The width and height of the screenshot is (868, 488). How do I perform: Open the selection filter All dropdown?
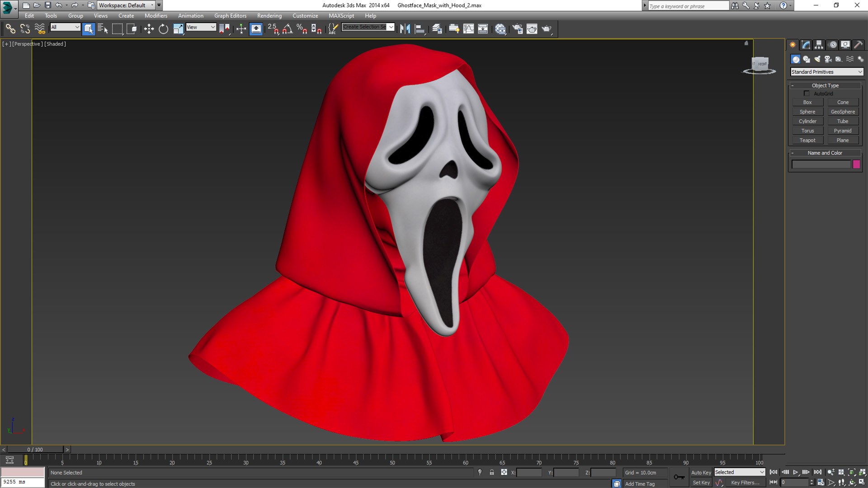(x=65, y=27)
